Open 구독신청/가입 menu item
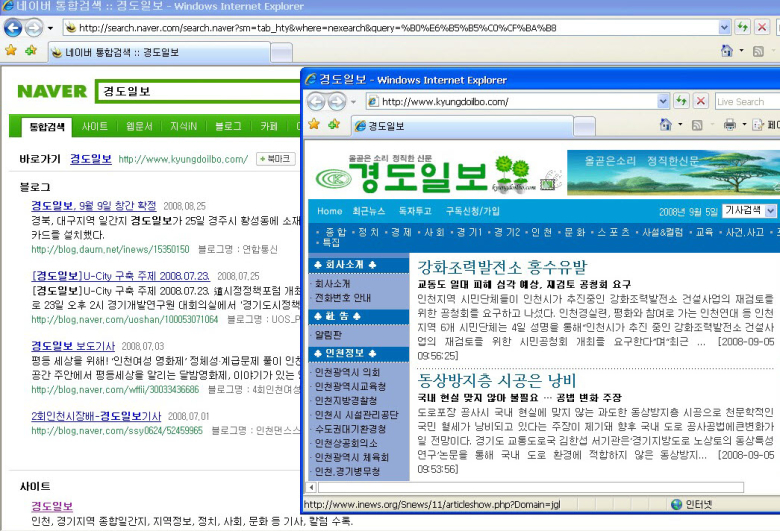Viewport: 780px width, 531px height. 473,211
